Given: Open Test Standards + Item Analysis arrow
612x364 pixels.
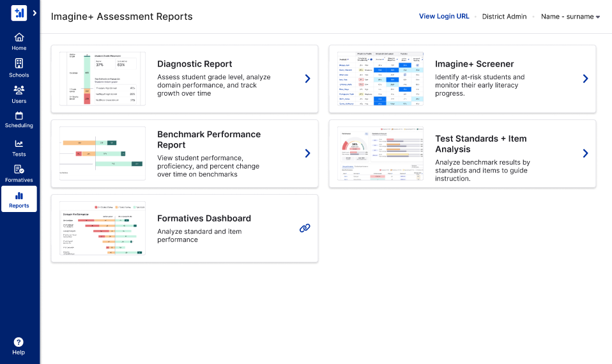Looking at the screenshot, I should tap(585, 153).
